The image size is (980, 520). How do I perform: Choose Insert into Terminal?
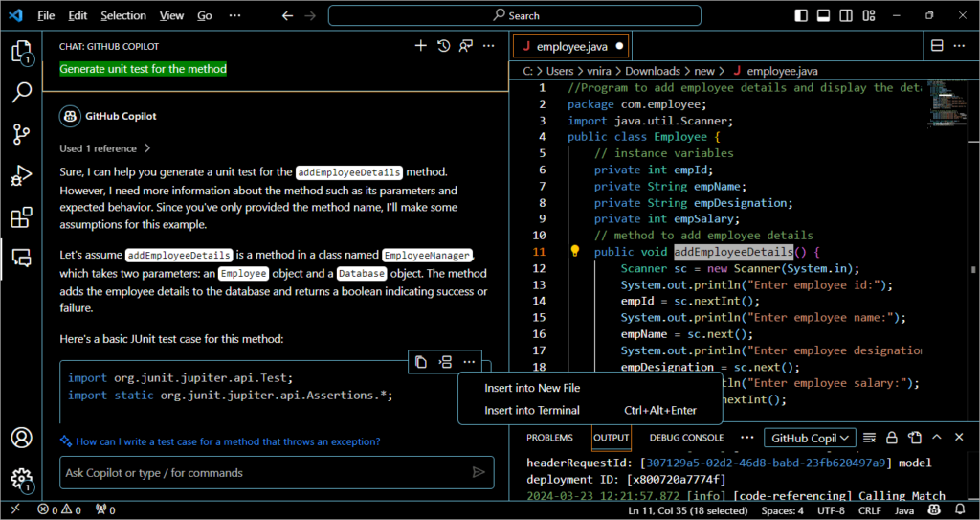point(590,411)
